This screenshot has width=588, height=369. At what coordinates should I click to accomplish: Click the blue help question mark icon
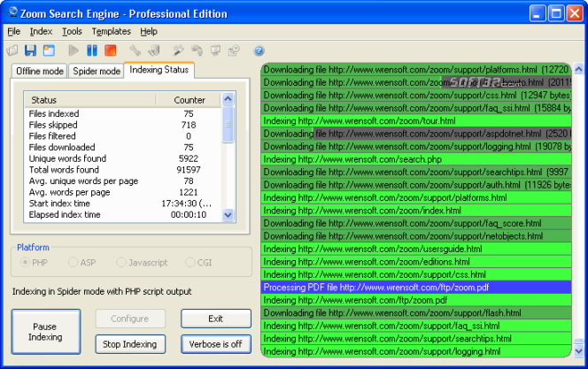click(x=259, y=50)
